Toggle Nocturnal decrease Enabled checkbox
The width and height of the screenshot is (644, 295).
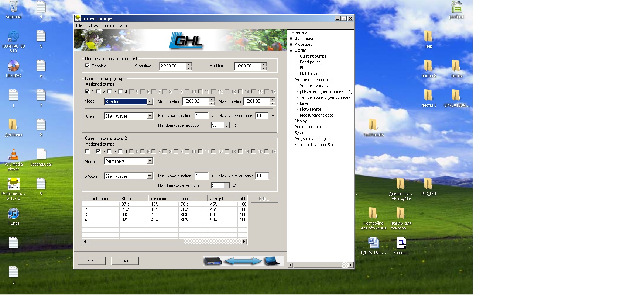(x=87, y=66)
